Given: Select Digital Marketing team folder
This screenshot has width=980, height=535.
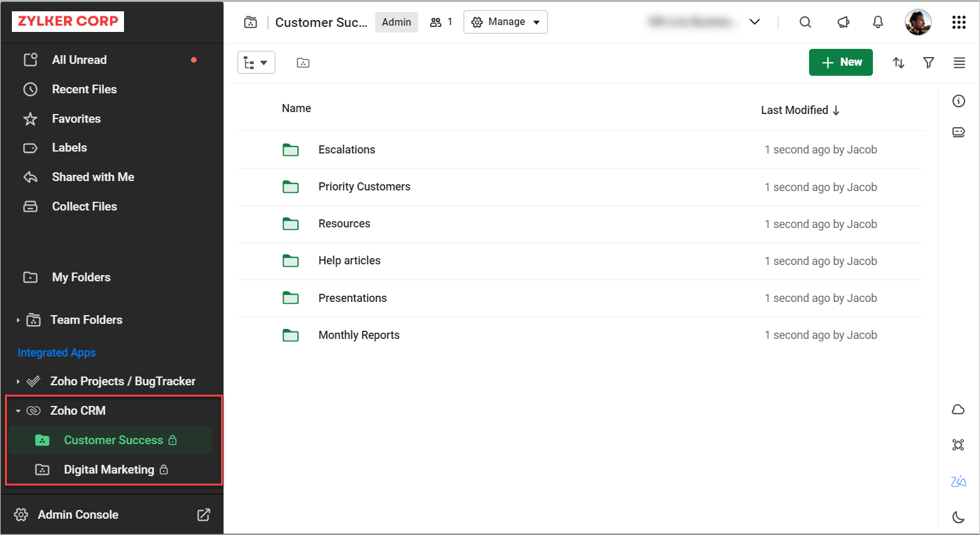Looking at the screenshot, I should point(110,470).
